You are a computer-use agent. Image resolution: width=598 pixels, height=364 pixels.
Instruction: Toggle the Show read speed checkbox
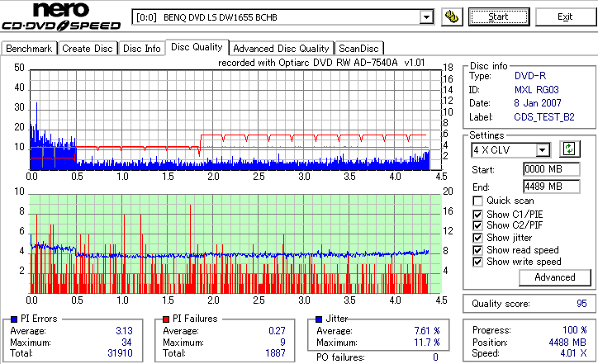(x=477, y=250)
